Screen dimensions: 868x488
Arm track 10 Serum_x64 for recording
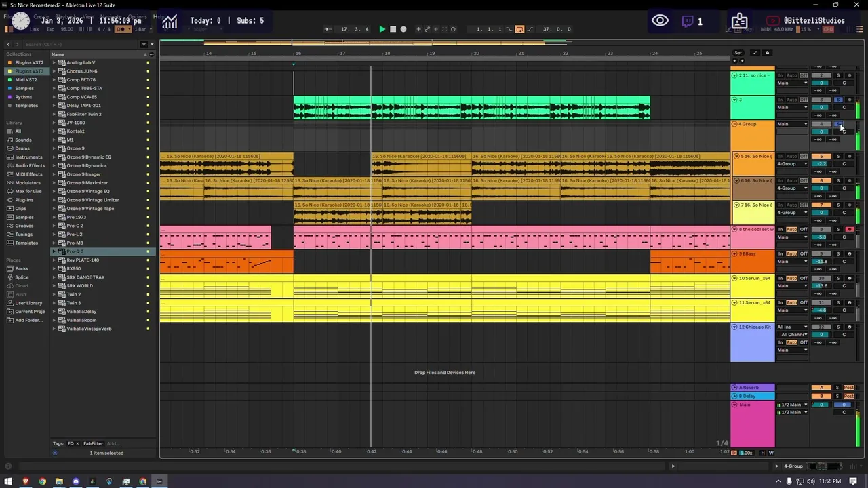coord(850,279)
